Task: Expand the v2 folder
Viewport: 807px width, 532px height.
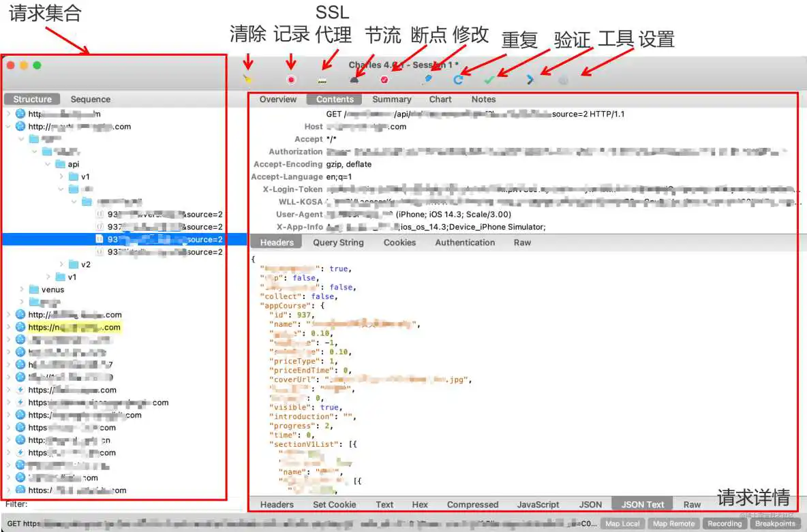Action: click(x=61, y=264)
